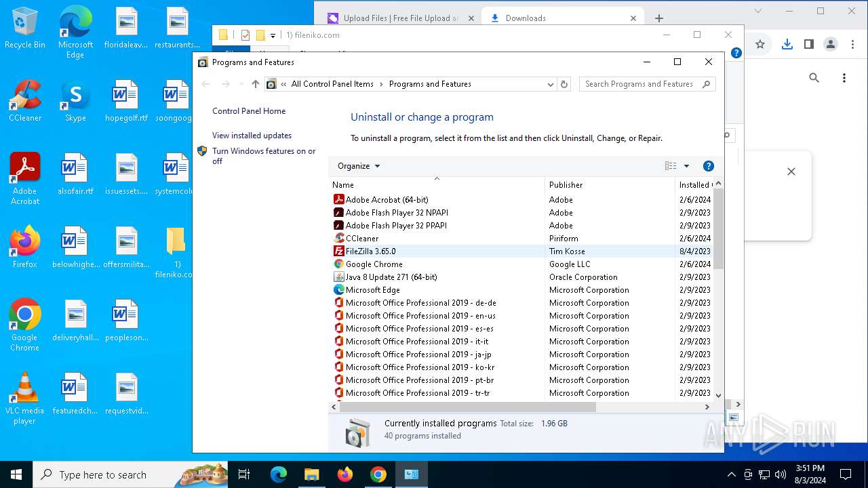Focus the Search Programs and Features box

tap(647, 84)
